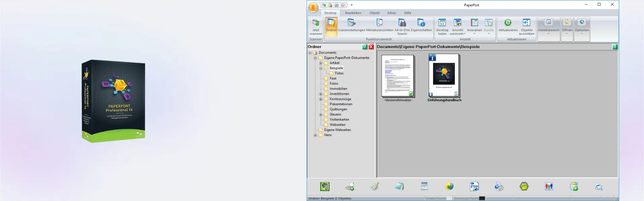Click the text document 'A' icon in send-to bar
This screenshot has width=644, height=201.
click(424, 186)
